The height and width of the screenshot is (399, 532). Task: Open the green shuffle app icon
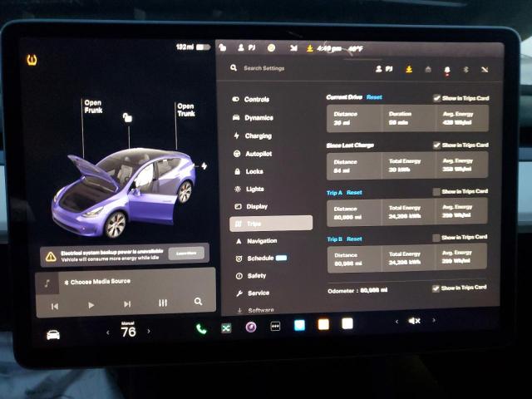point(226,328)
